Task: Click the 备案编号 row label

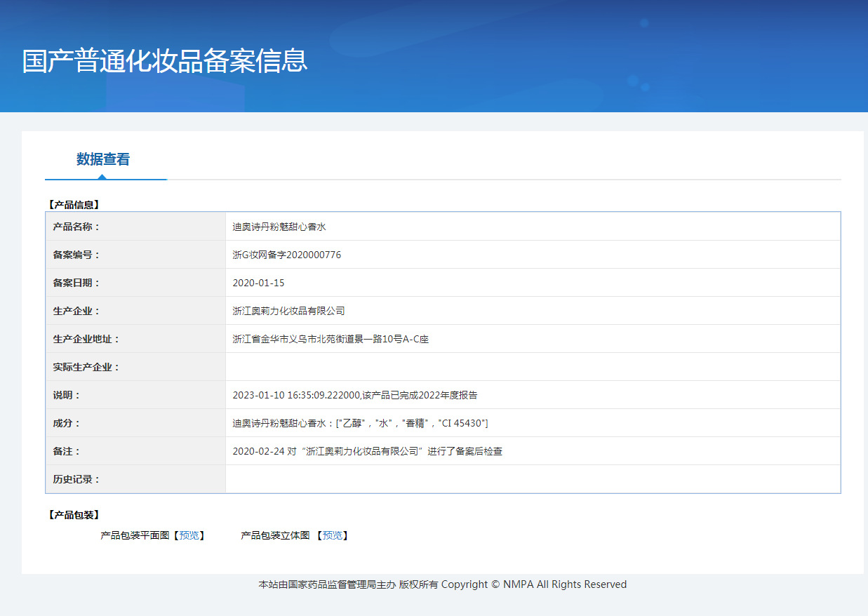Action: (76, 255)
